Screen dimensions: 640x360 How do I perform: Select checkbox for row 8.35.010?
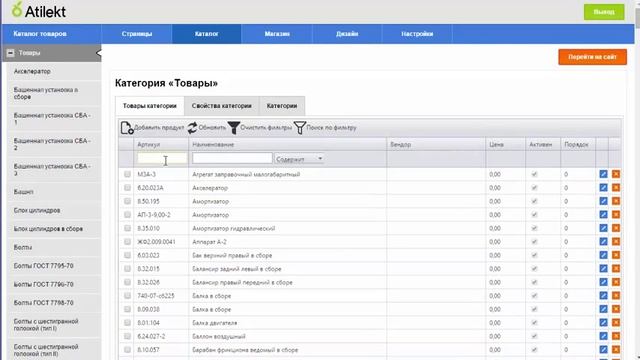pos(127,228)
